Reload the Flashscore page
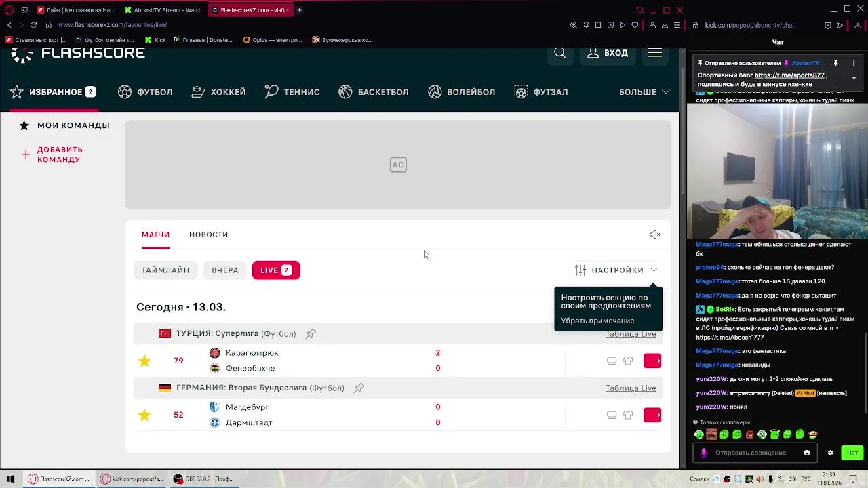 tap(33, 25)
